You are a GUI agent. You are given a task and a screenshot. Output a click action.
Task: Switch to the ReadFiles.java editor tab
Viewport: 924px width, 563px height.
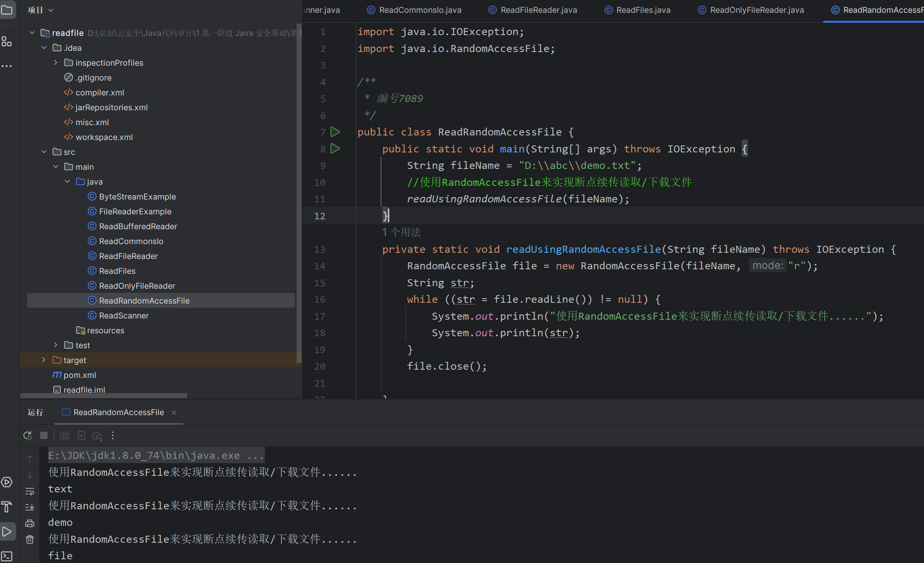pyautogui.click(x=643, y=10)
